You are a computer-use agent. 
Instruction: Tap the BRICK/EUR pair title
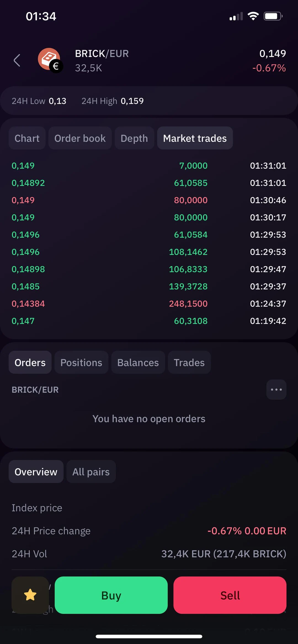pyautogui.click(x=102, y=54)
